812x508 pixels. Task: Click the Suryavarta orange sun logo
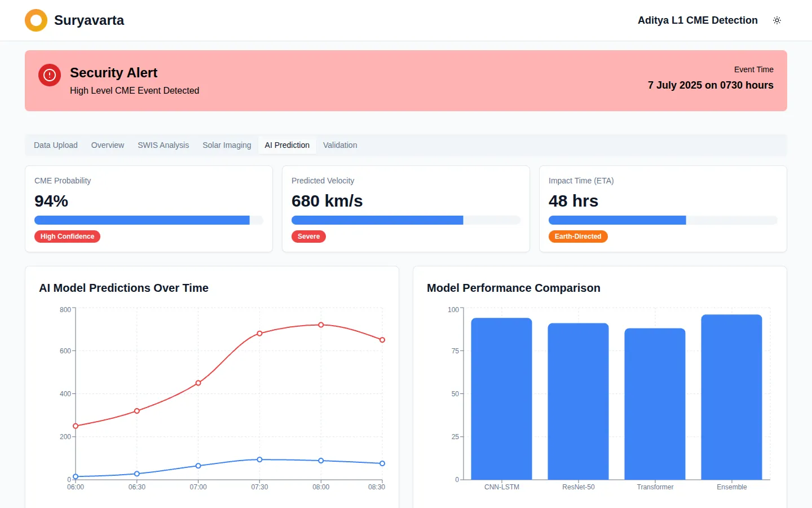(x=36, y=20)
